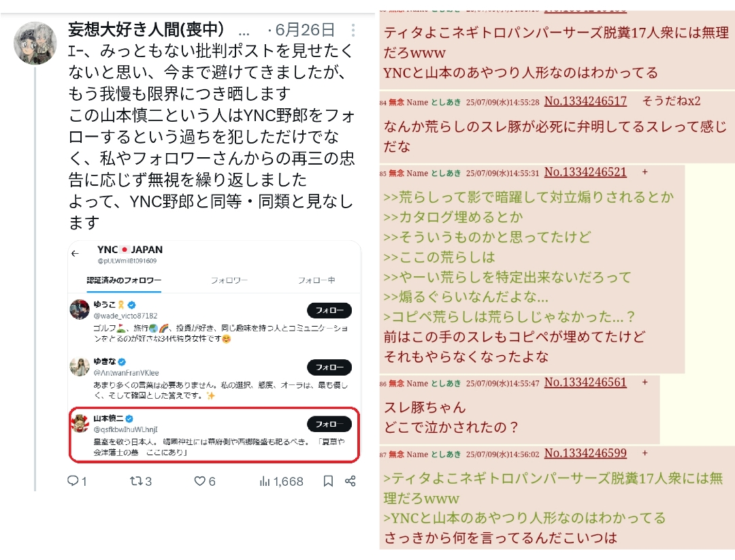Click the reply speech bubble icon
The image size is (735, 560).
coord(73,481)
